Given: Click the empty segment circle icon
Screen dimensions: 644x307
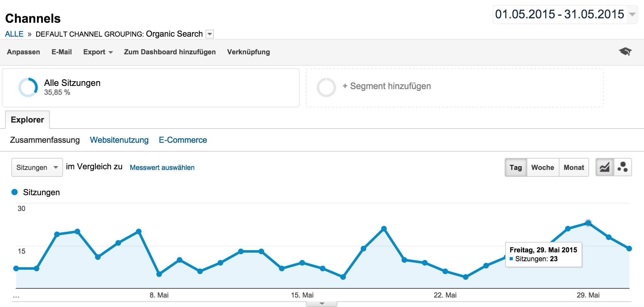Looking at the screenshot, I should pyautogui.click(x=326, y=87).
